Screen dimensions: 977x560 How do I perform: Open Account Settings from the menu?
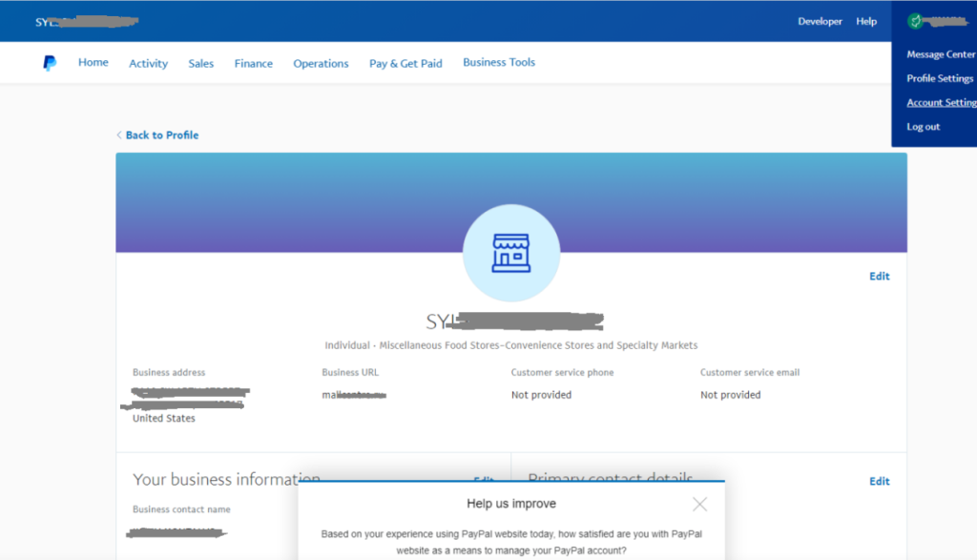point(941,102)
